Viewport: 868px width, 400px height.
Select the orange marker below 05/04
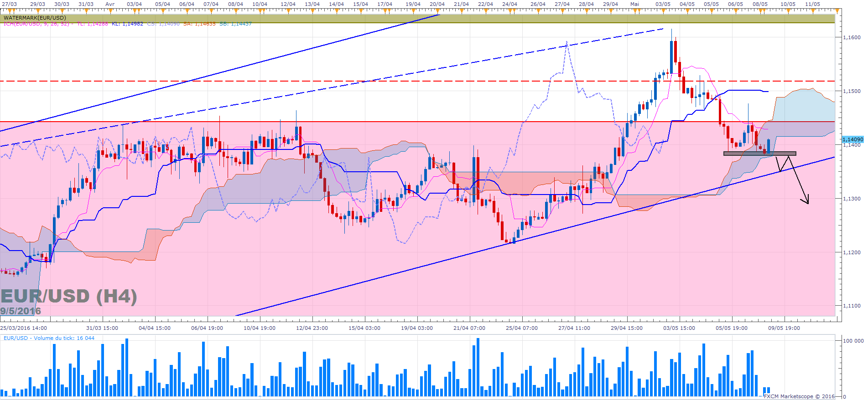[x=163, y=10]
